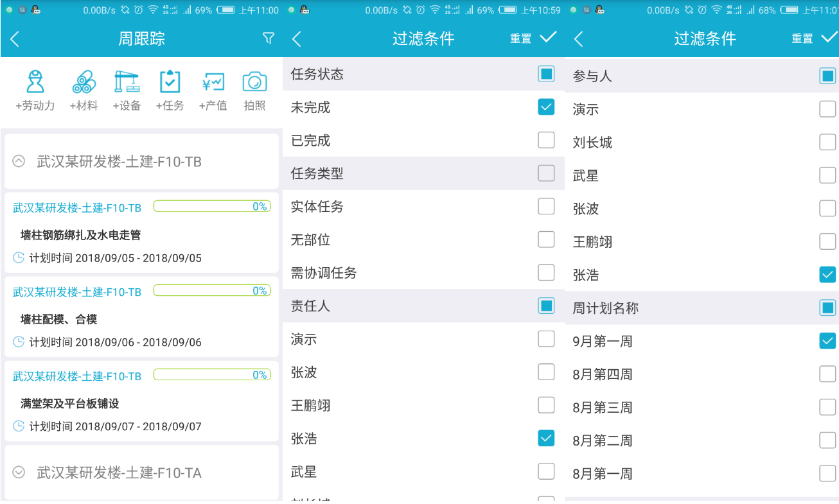This screenshot has height=504, width=839.
Task: Tap the +材料 materials icon
Action: [84, 82]
